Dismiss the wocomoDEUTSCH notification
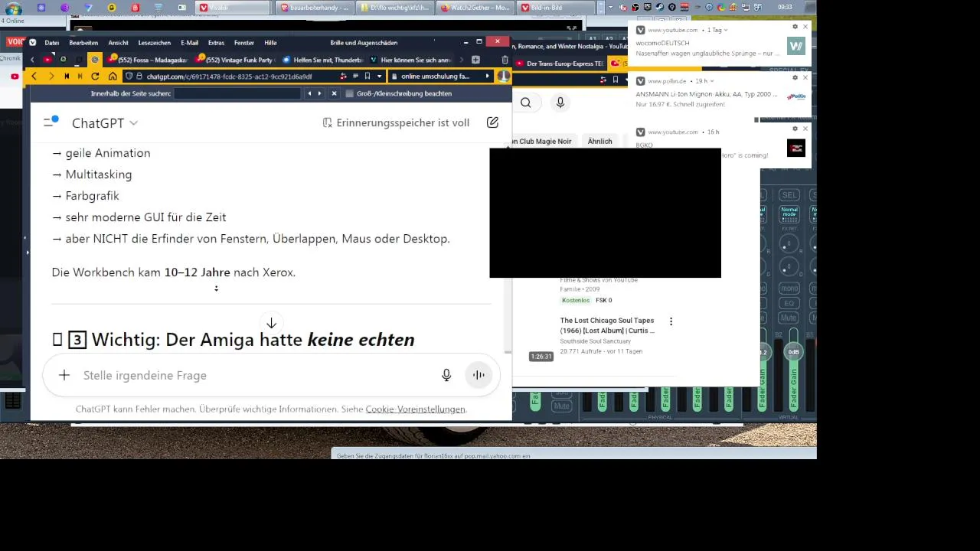The image size is (980, 551). coord(805,27)
